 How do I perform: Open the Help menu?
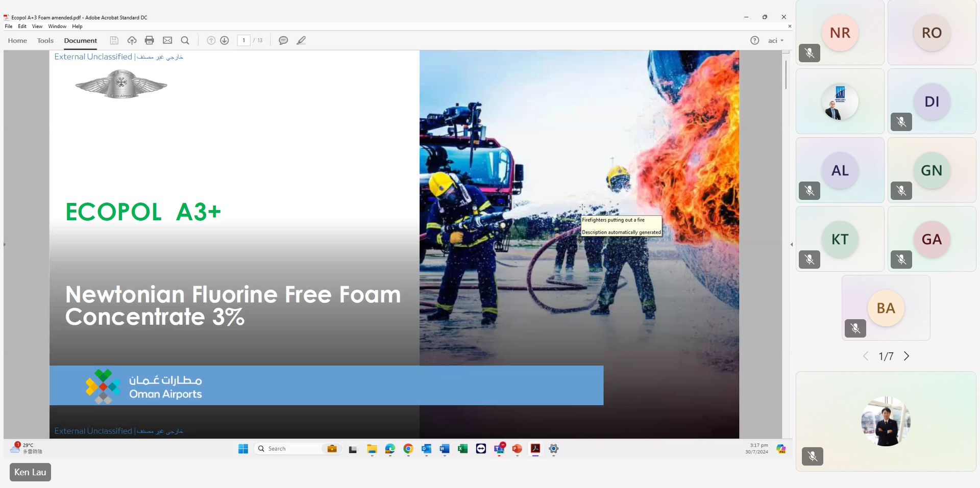77,27
